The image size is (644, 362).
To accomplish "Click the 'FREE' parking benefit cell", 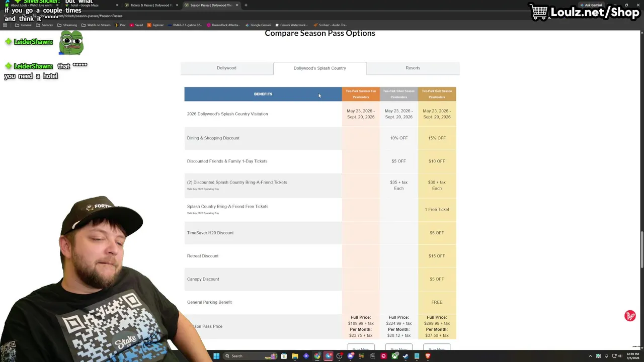I will [437, 302].
